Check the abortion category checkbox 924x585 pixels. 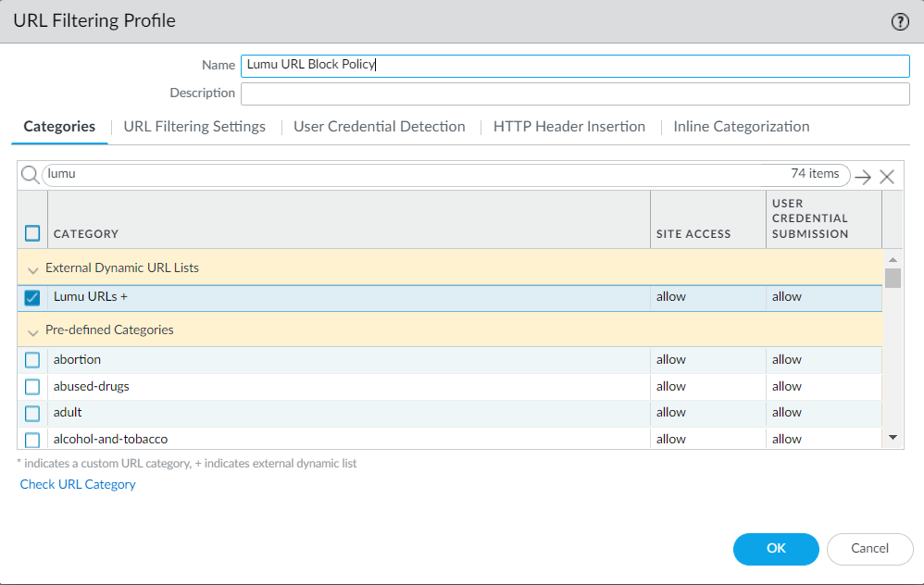coord(32,360)
